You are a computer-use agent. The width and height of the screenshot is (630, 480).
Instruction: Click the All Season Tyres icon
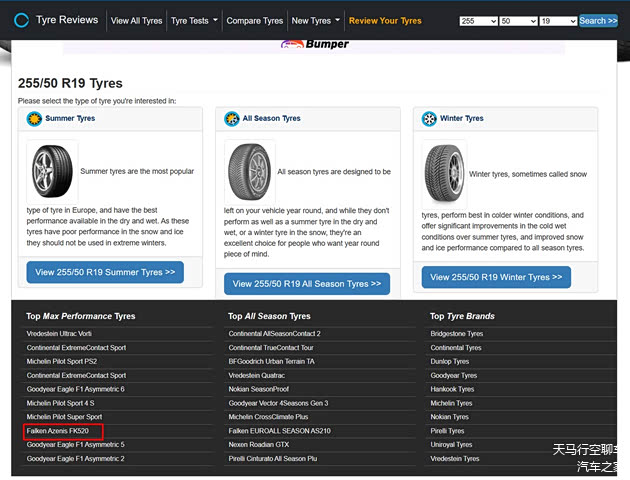232,119
